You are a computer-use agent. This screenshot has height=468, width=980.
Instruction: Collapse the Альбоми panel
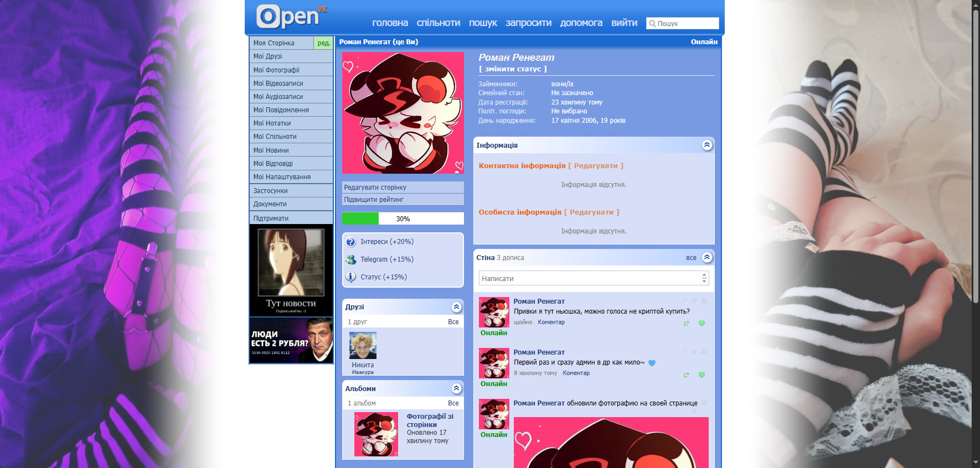click(x=456, y=389)
